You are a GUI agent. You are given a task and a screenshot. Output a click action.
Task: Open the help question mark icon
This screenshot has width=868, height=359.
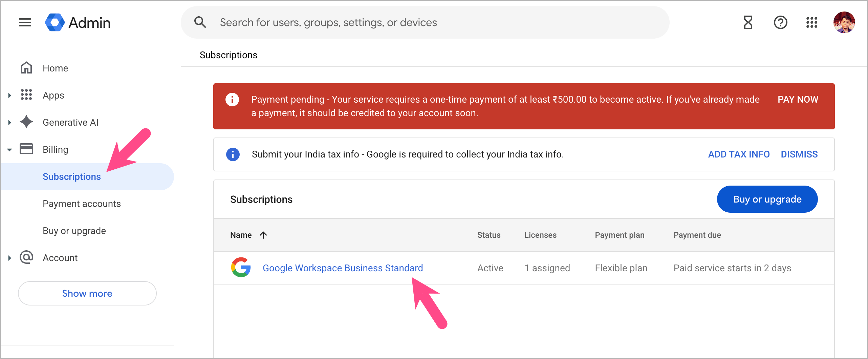[x=781, y=23]
